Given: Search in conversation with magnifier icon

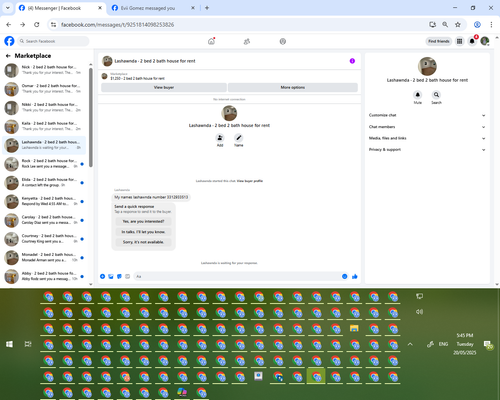Looking at the screenshot, I should (x=436, y=95).
